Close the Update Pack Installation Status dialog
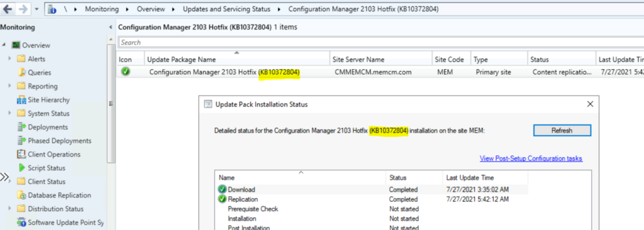This screenshot has height=230, width=644. coord(590,104)
